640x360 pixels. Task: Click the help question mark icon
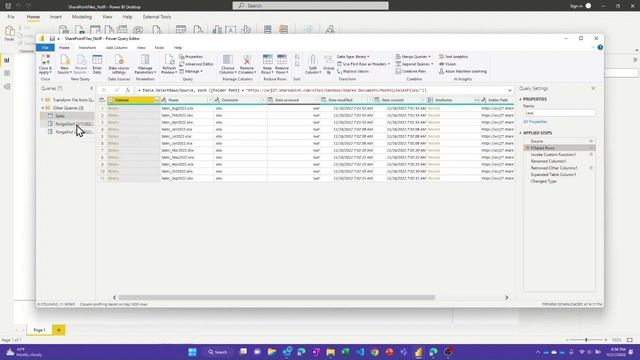click(600, 47)
